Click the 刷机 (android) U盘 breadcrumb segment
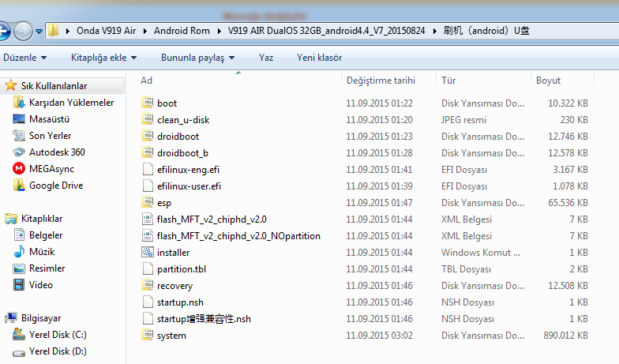This screenshot has width=619, height=364. click(x=486, y=31)
